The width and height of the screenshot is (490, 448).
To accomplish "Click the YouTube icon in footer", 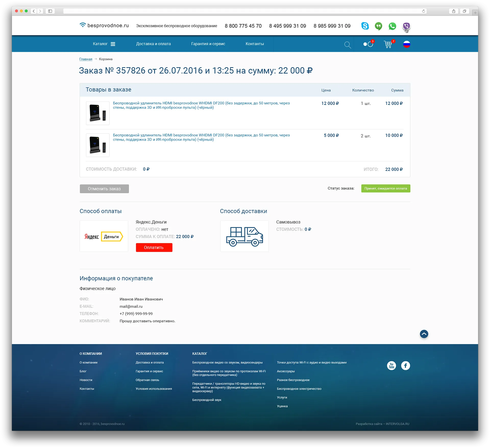I will click(391, 366).
